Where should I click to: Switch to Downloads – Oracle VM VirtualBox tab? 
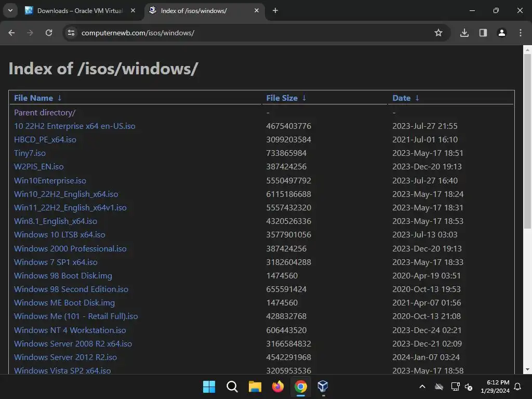tap(79, 10)
